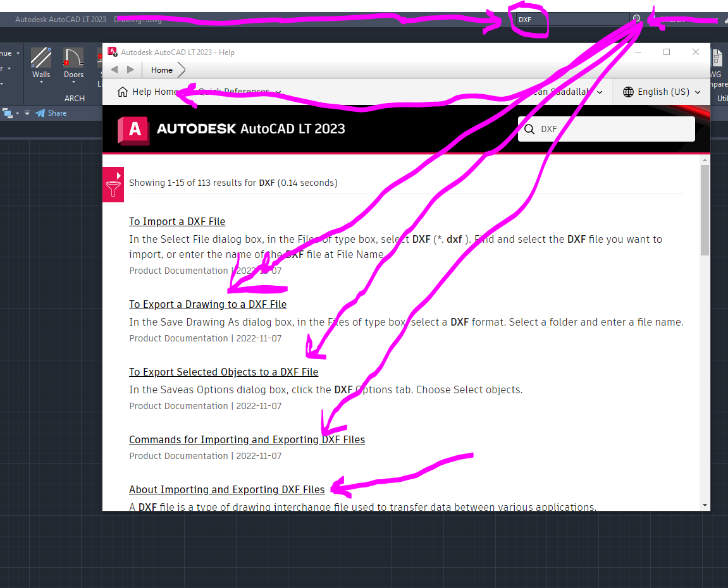Open the 'To Import a DXF File' link
Image resolution: width=728 pixels, height=588 pixels.
pos(177,221)
